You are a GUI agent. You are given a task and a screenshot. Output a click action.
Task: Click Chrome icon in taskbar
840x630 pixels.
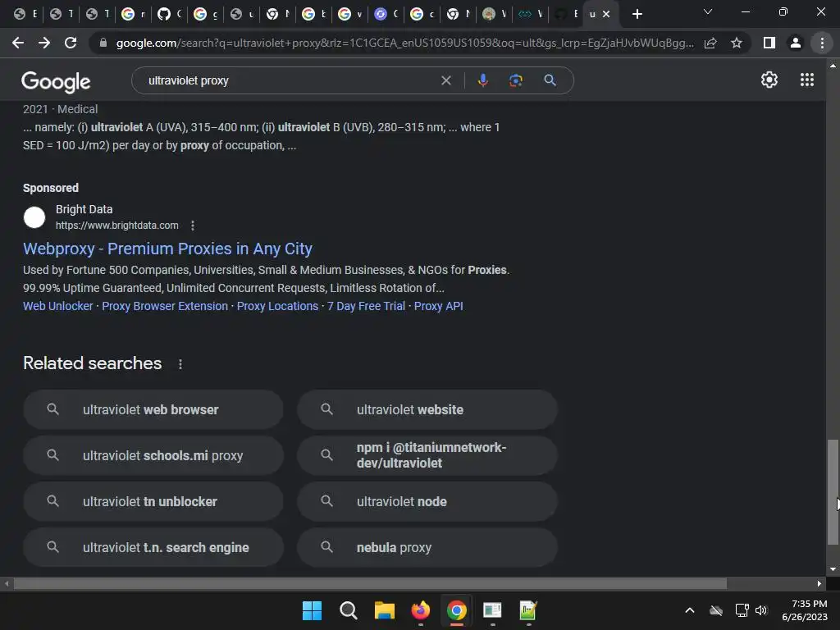coord(456,610)
